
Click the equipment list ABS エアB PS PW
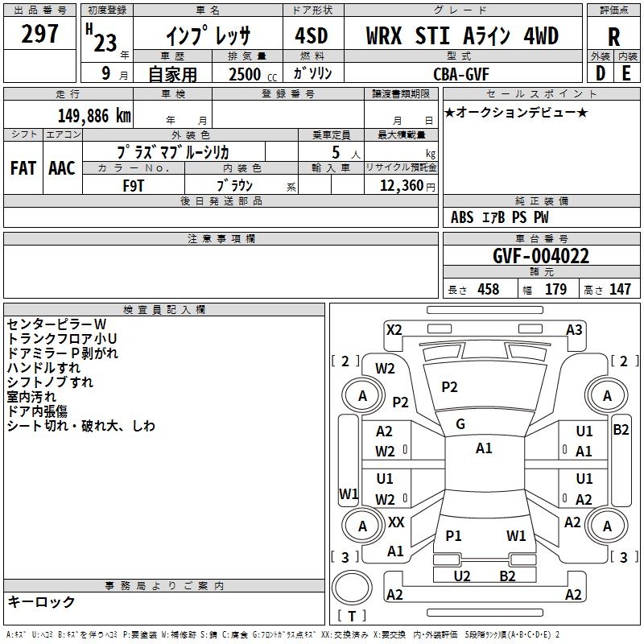499,217
